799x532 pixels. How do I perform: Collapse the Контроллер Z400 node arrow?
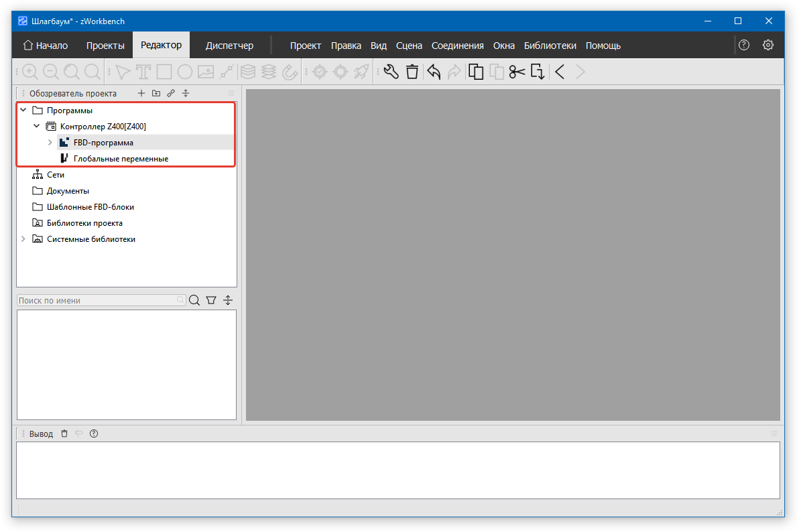(x=37, y=127)
